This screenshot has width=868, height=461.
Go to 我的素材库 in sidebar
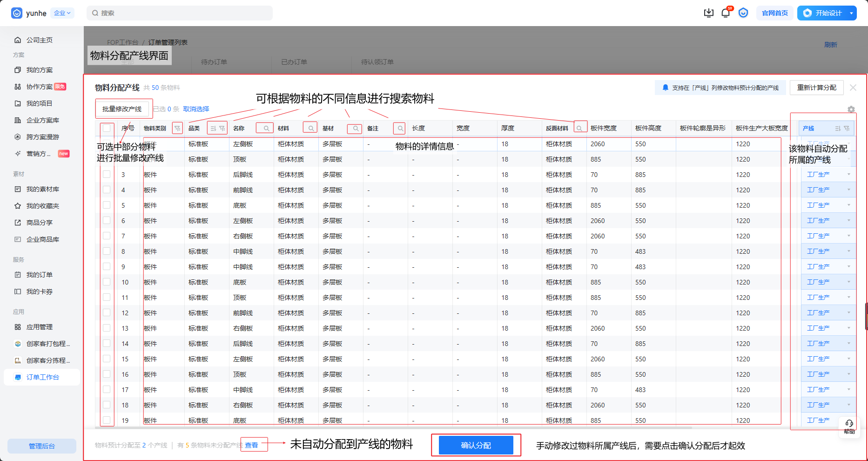tap(42, 189)
